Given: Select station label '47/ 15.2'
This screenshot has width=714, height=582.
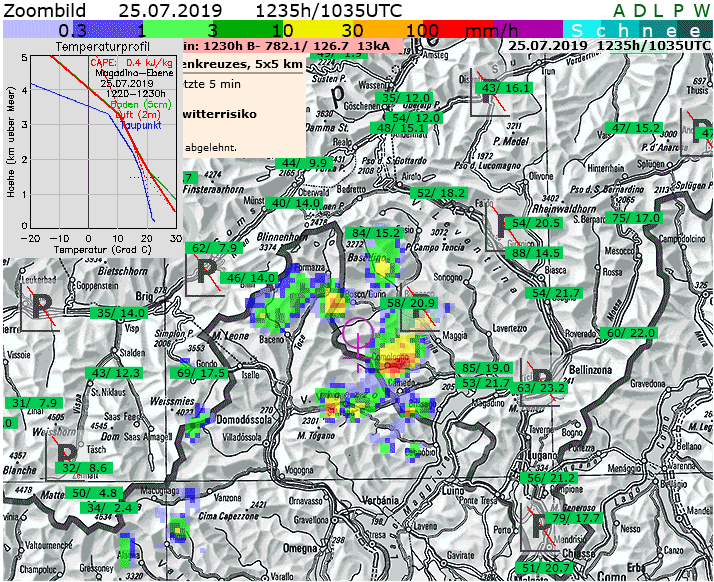Looking at the screenshot, I should tap(633, 128).
